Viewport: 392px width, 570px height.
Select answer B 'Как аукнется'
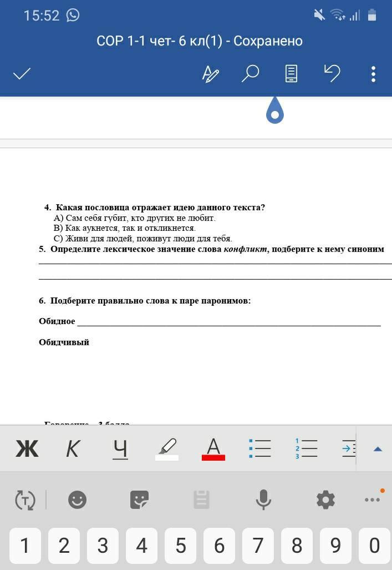click(125, 228)
